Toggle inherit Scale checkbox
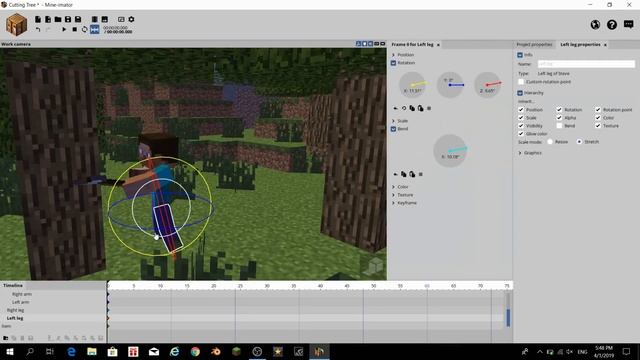This screenshot has width=640, height=360. pos(521,118)
